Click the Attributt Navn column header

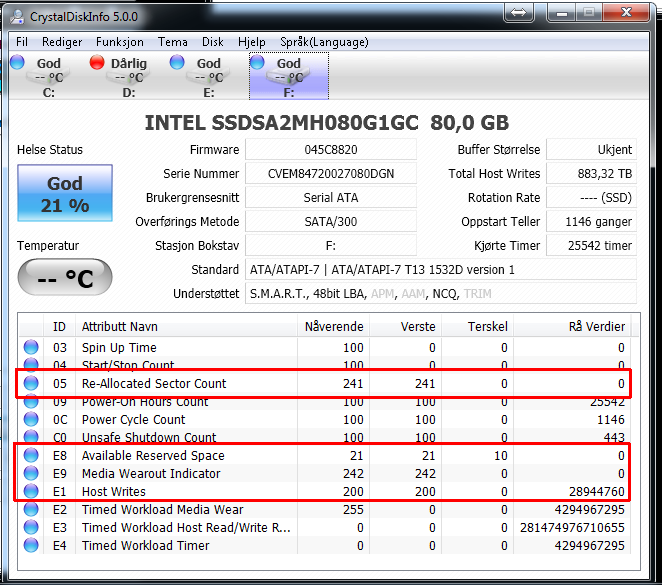(186, 326)
